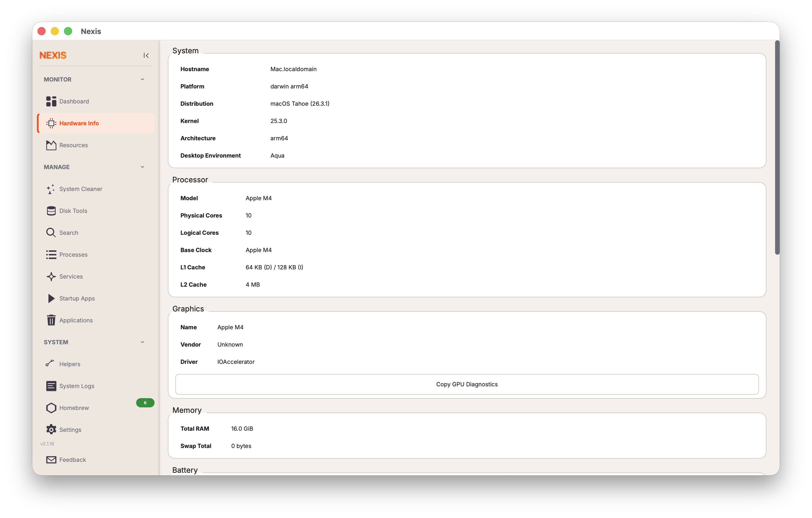The image size is (812, 518).
Task: Open Startup Apps
Action: [x=77, y=298]
